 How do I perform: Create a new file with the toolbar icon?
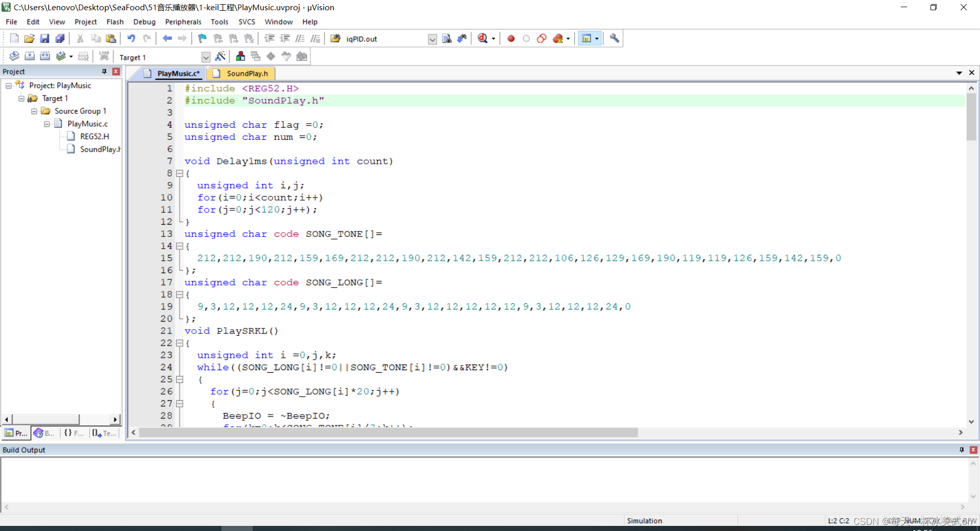[14, 38]
